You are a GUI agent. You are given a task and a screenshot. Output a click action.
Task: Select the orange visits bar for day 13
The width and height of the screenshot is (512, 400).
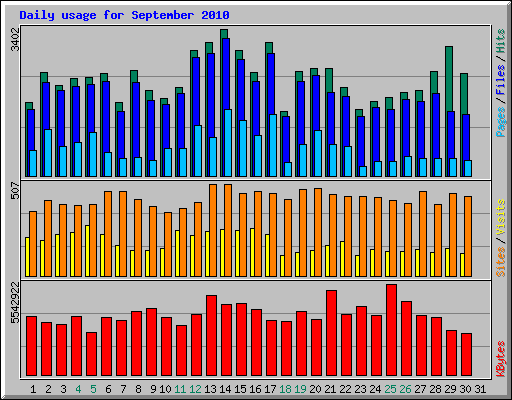coord(213,230)
